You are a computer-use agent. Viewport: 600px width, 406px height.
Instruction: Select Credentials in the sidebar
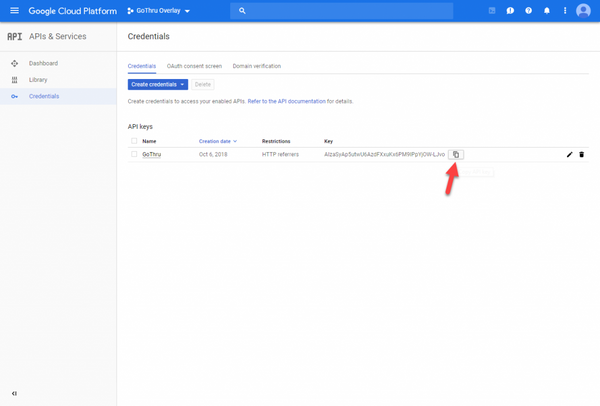pyautogui.click(x=44, y=96)
